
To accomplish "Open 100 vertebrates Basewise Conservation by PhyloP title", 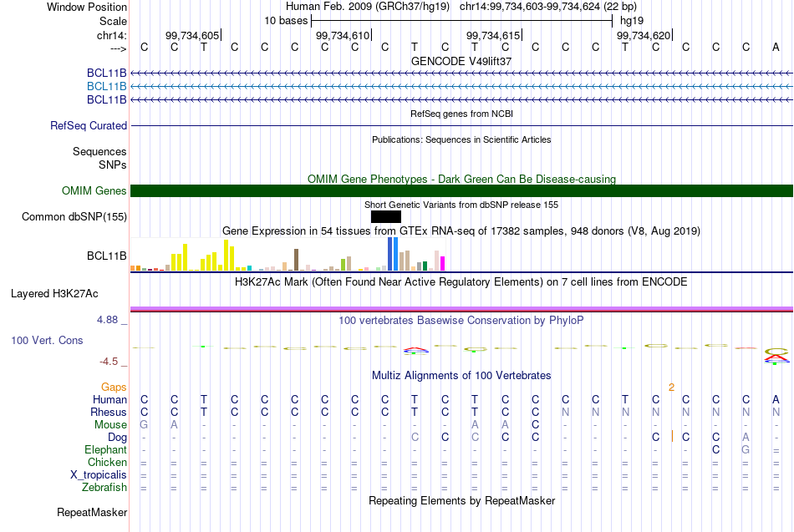I will [x=461, y=321].
